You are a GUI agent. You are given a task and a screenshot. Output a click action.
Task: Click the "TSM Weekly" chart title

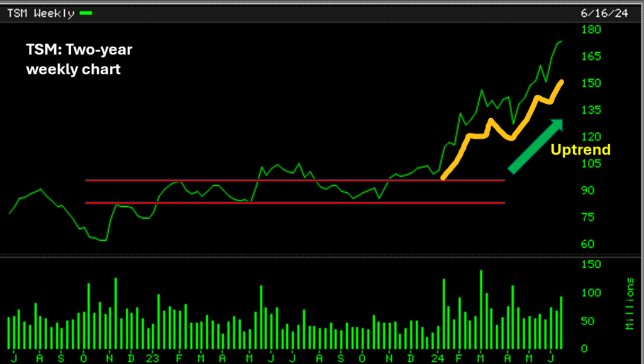tap(40, 13)
